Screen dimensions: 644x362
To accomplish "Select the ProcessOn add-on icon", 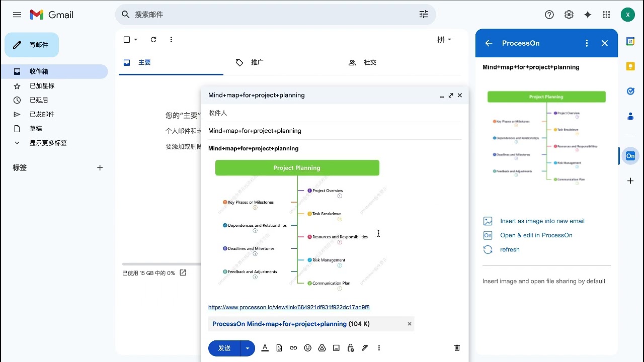I will 630,156.
